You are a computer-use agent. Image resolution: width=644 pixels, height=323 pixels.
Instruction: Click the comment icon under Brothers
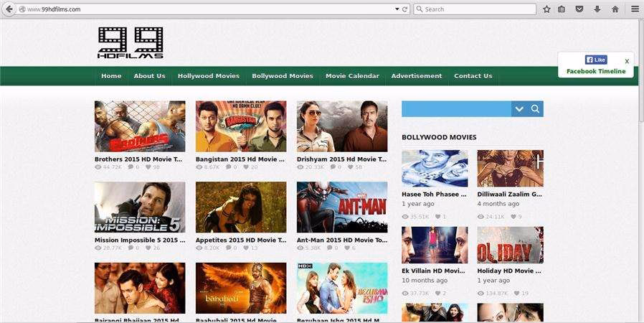click(x=131, y=167)
